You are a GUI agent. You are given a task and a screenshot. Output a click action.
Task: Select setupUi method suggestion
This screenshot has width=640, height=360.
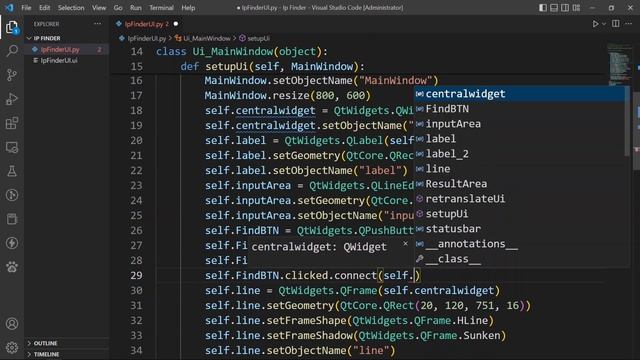click(520, 214)
